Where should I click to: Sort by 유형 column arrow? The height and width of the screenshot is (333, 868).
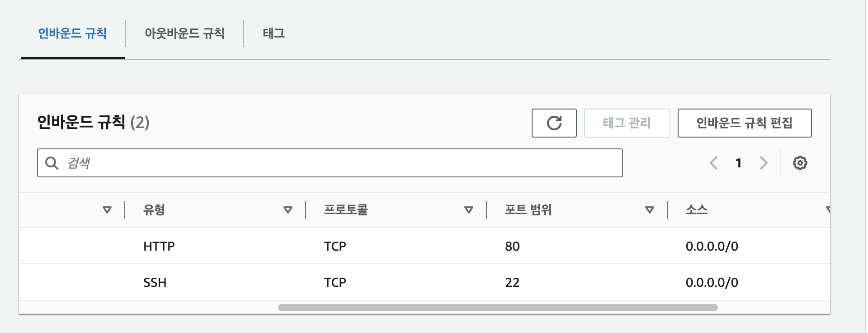tap(288, 210)
